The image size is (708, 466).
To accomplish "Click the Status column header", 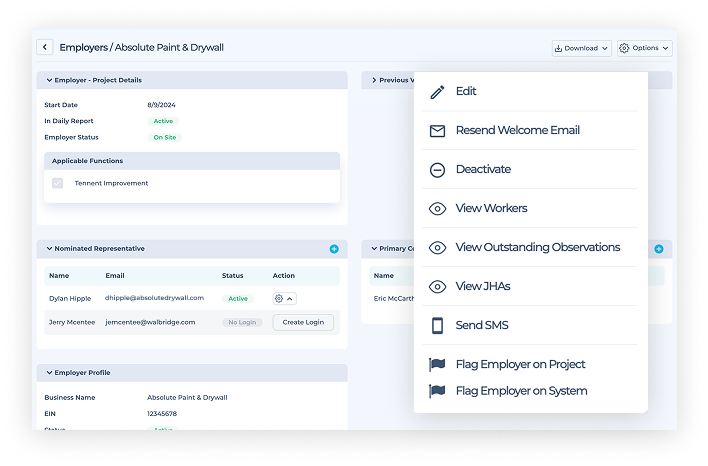I will click(x=233, y=275).
